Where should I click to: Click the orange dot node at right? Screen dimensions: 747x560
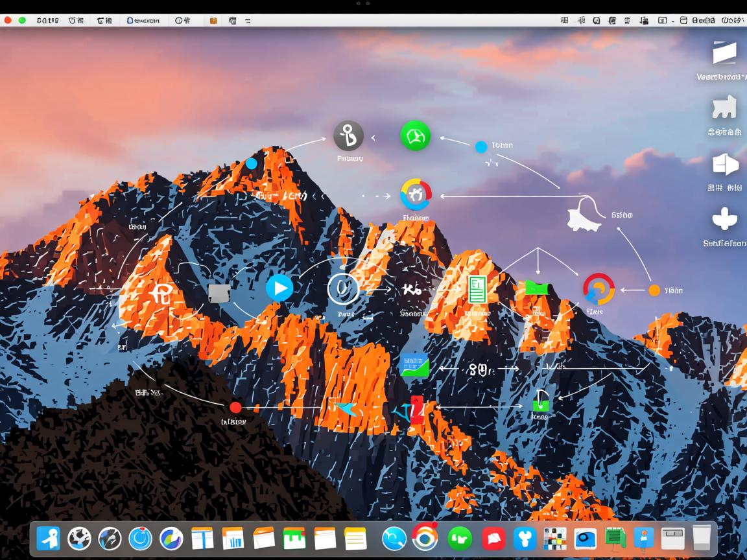click(654, 290)
